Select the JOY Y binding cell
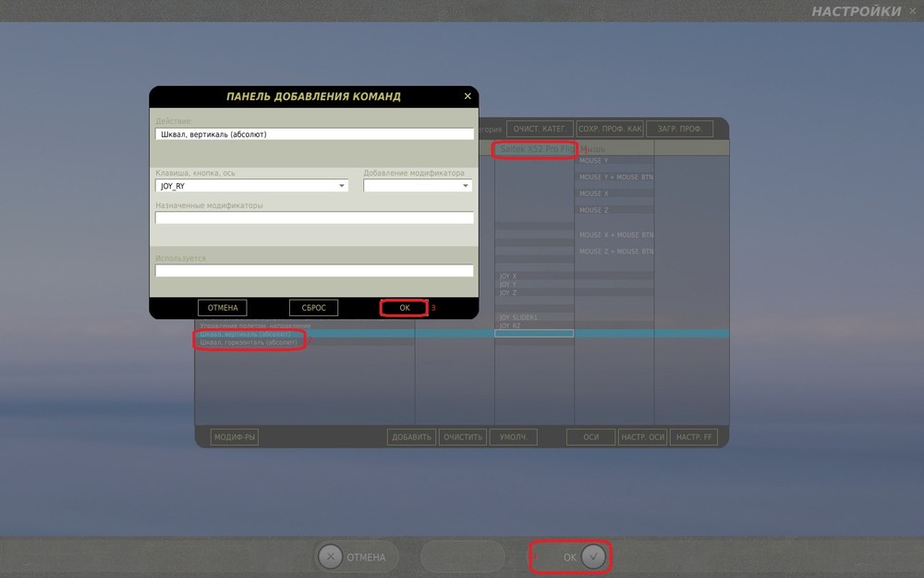This screenshot has width=924, height=578. (534, 284)
